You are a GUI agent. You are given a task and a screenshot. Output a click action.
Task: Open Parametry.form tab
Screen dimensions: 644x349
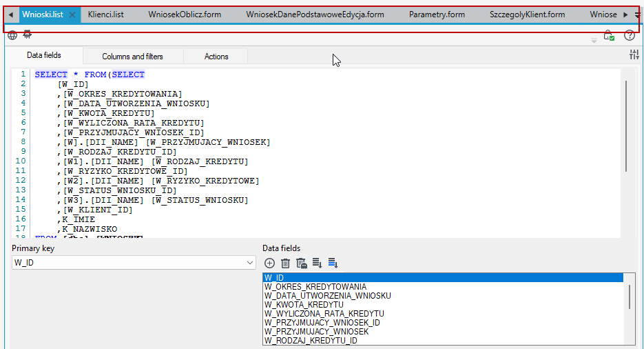pyautogui.click(x=437, y=14)
